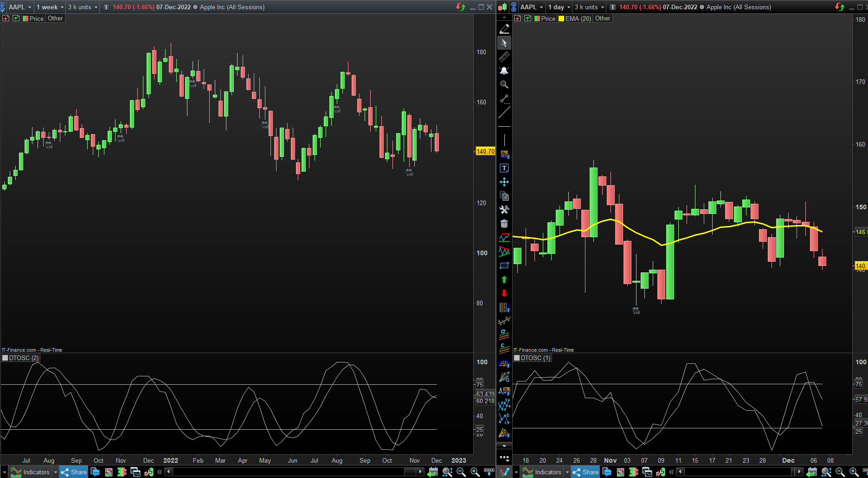Toggle the red-arrow panel button on daily chart
Viewport: 868px width, 478px height.
click(518, 19)
